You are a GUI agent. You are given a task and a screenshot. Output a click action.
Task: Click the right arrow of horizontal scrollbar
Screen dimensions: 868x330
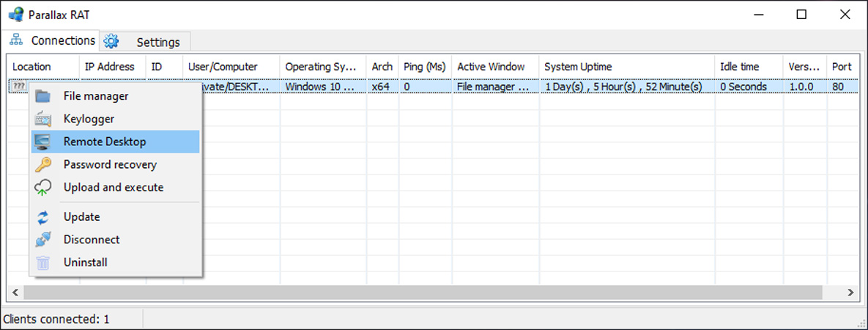pyautogui.click(x=850, y=293)
